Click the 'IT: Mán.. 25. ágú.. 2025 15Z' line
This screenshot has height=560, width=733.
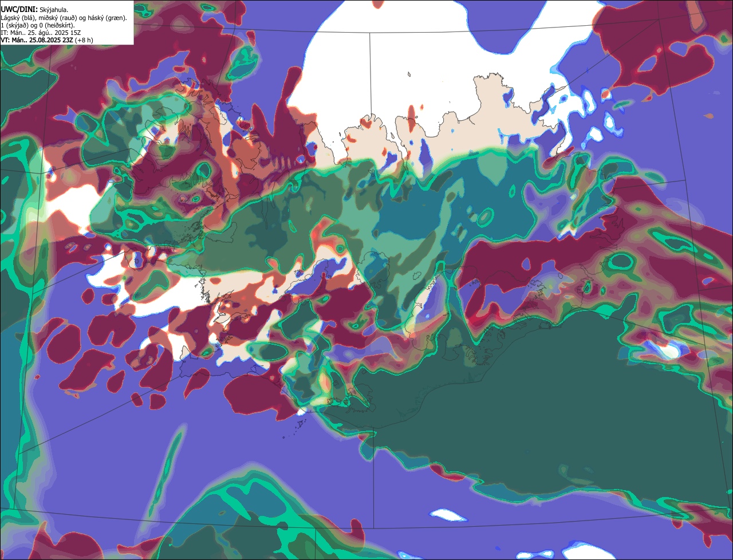point(41,33)
